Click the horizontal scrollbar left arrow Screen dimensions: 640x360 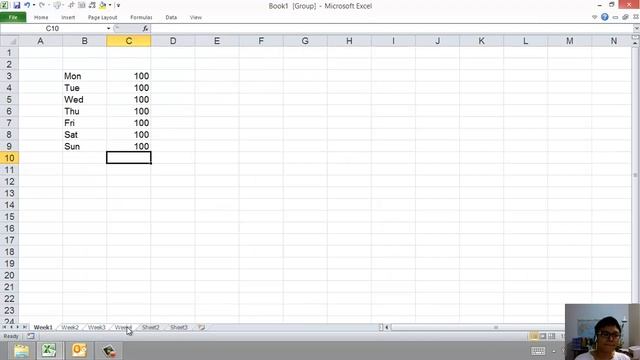point(387,327)
